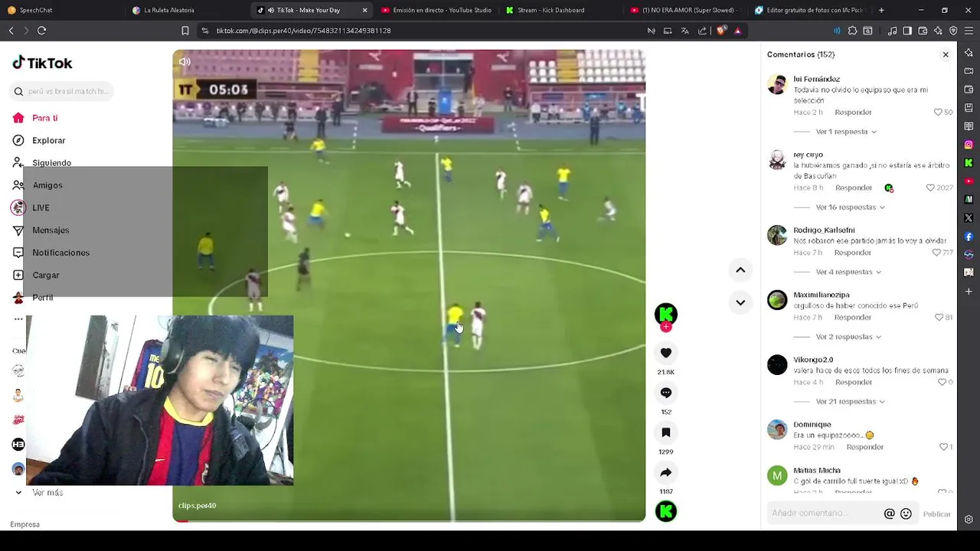Expand Ver 21 respuestas under Vikongo2.0

[x=850, y=401]
